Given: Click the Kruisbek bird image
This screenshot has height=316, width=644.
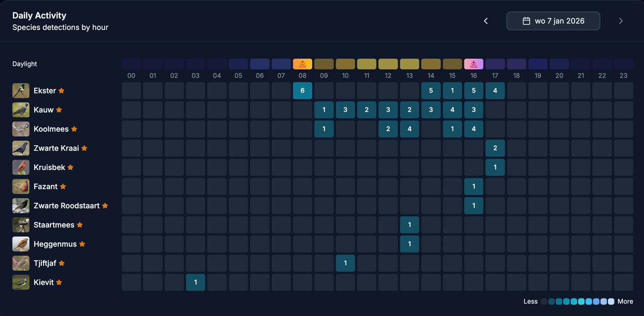Looking at the screenshot, I should coord(21,168).
